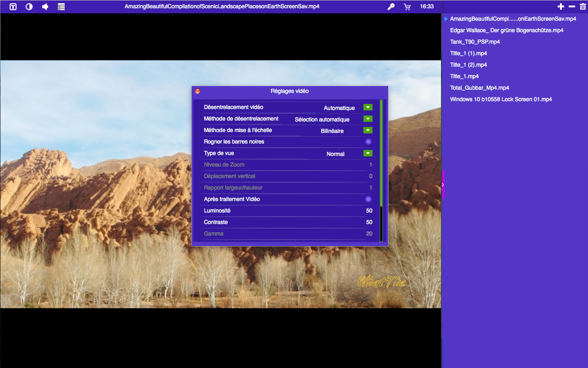Open the shopping cart purchase icon
This screenshot has width=588, height=368.
(x=407, y=7)
